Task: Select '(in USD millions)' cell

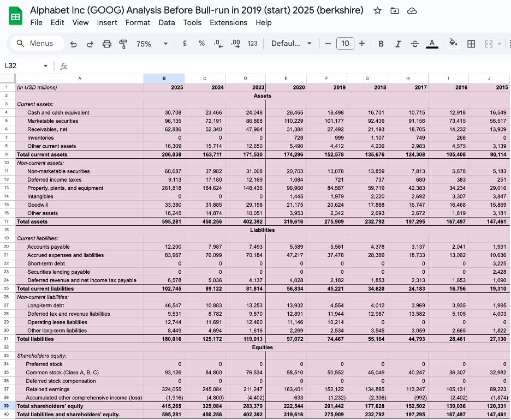Action: (x=80, y=87)
